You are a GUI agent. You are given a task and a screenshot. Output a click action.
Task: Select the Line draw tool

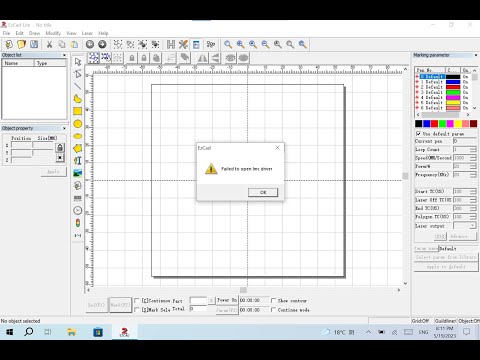(x=78, y=86)
